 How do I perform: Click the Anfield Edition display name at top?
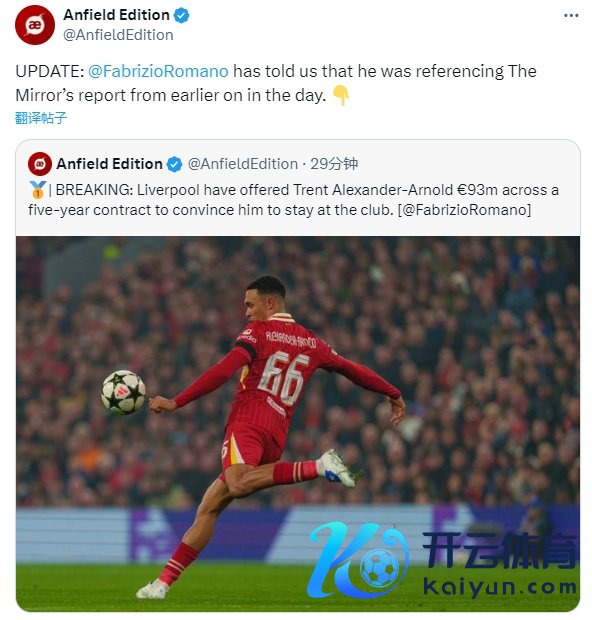(x=116, y=15)
